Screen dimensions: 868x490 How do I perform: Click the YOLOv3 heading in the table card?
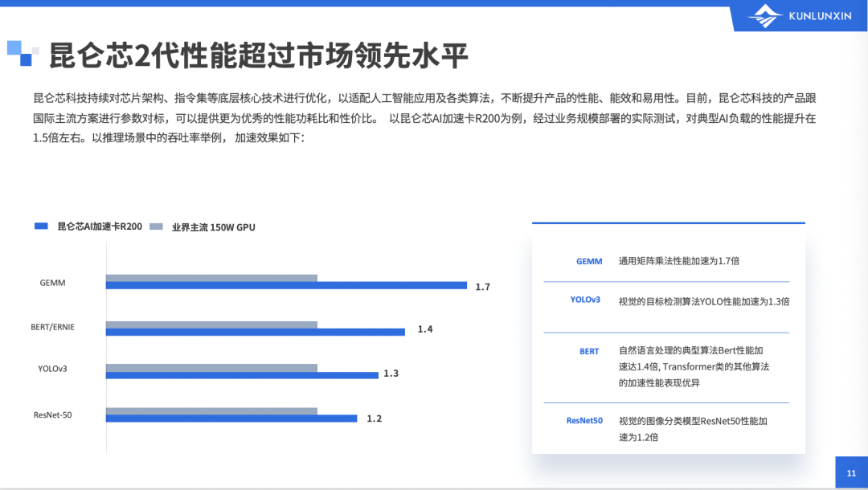point(585,300)
